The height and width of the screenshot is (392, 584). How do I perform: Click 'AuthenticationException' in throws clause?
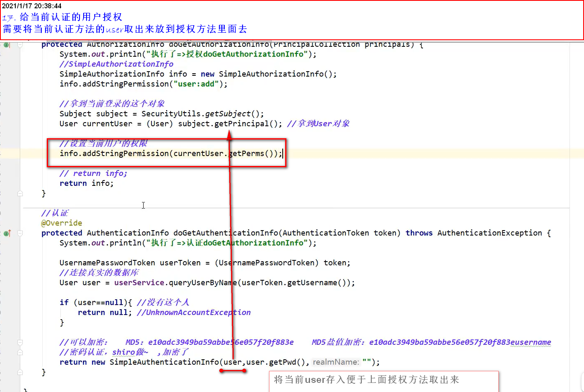(x=490, y=233)
